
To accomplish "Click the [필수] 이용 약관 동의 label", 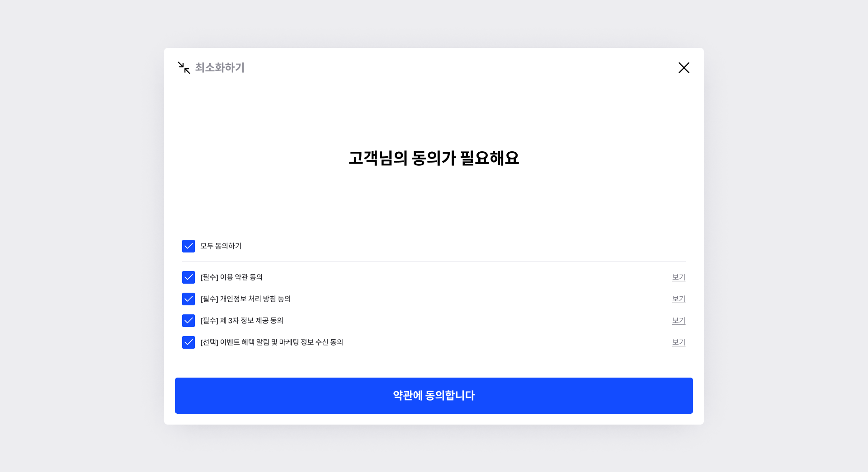I will (x=231, y=277).
